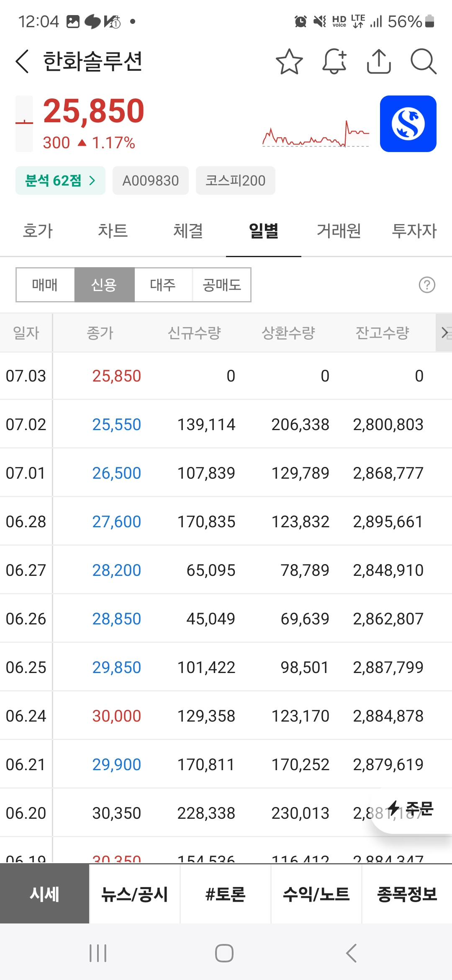The width and height of the screenshot is (452, 980).
Task: Select 상환수량 value 206,338
Action: tap(300, 425)
